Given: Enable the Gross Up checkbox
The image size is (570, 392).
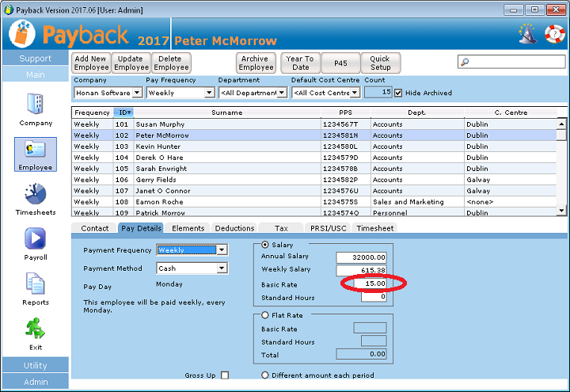Looking at the screenshot, I should pyautogui.click(x=225, y=375).
